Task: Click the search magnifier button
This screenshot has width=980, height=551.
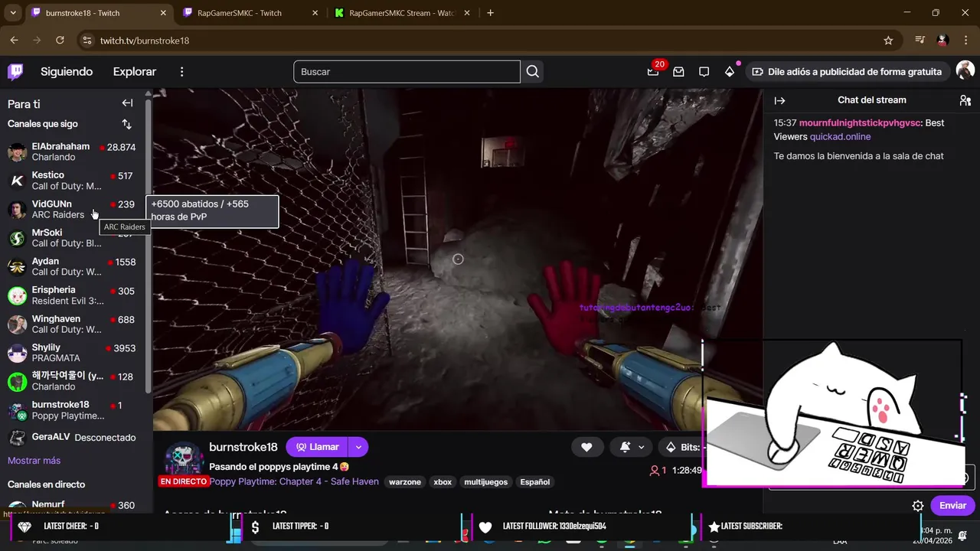Action: pos(533,72)
